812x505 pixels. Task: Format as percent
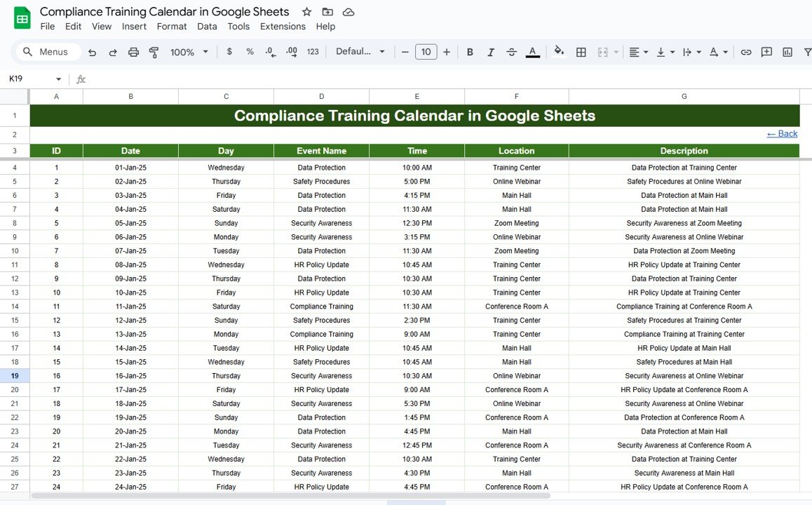tap(250, 52)
